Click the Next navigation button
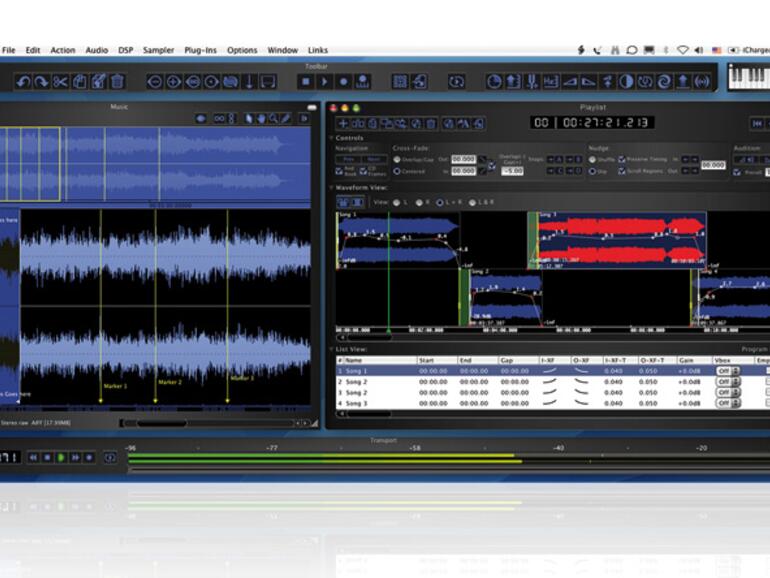770x578 pixels. 373,158
